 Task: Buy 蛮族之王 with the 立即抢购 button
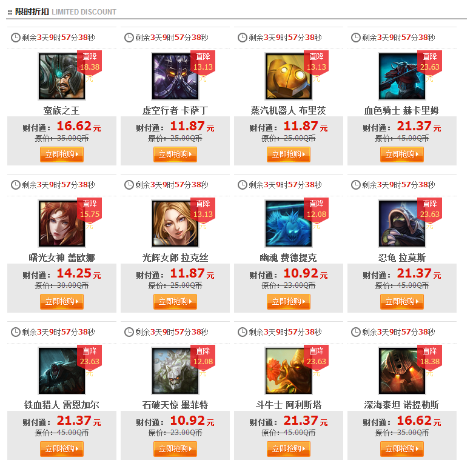click(62, 155)
